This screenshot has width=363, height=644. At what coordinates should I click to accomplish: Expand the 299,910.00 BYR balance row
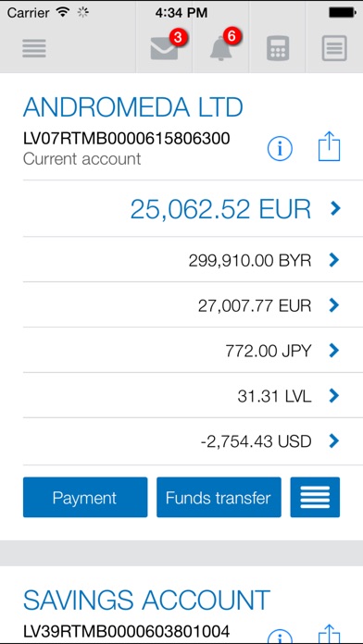[x=193, y=260]
